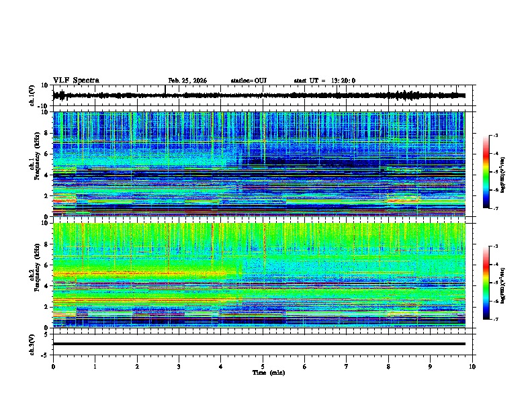This screenshot has height=411, width=532.
Task: Click the flat ch.3 voltage trace line
Action: 259,344
